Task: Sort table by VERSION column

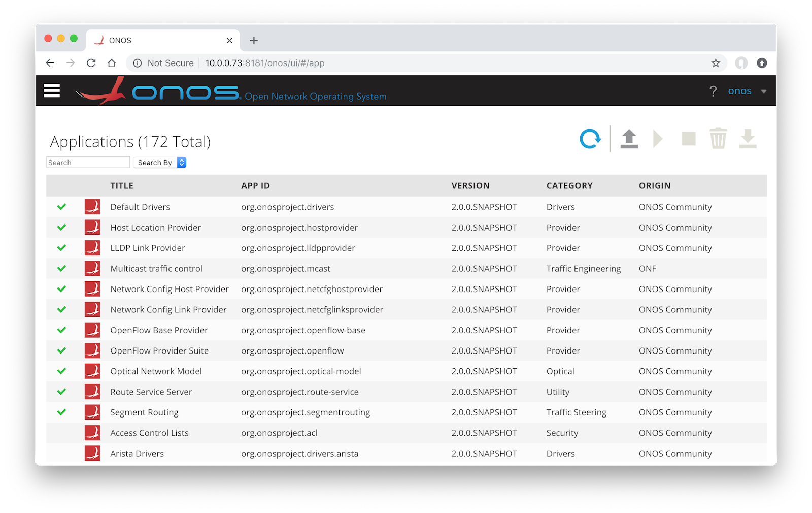Action: pyautogui.click(x=470, y=186)
